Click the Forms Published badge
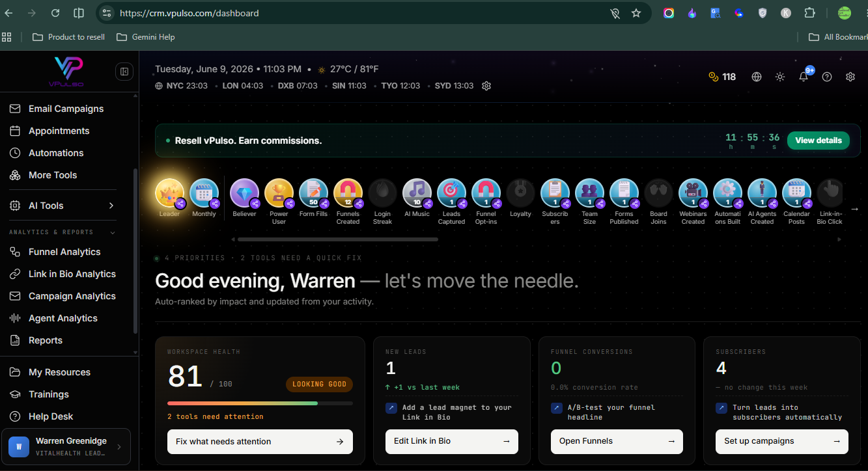This screenshot has width=868, height=471. click(624, 193)
